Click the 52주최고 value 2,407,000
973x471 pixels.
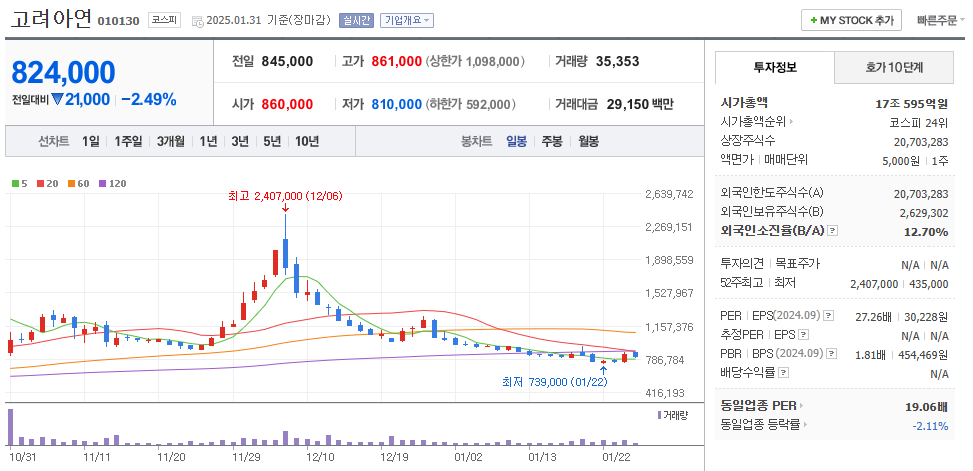(874, 284)
